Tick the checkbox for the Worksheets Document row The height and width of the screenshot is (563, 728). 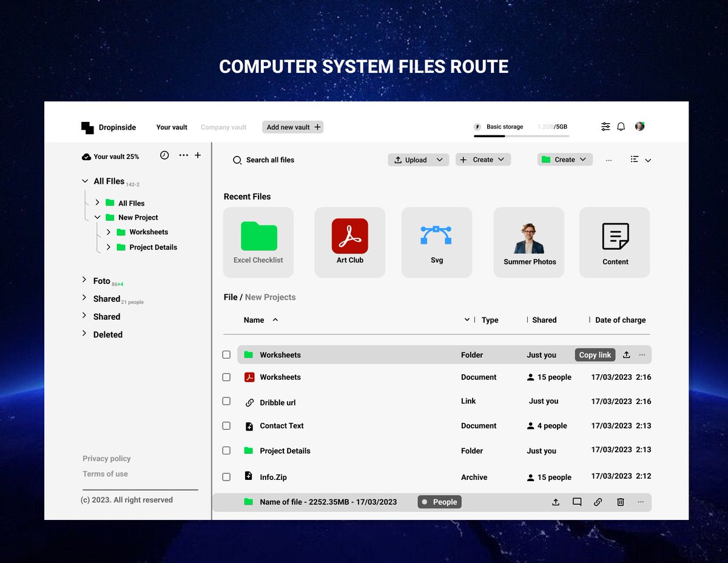(226, 377)
